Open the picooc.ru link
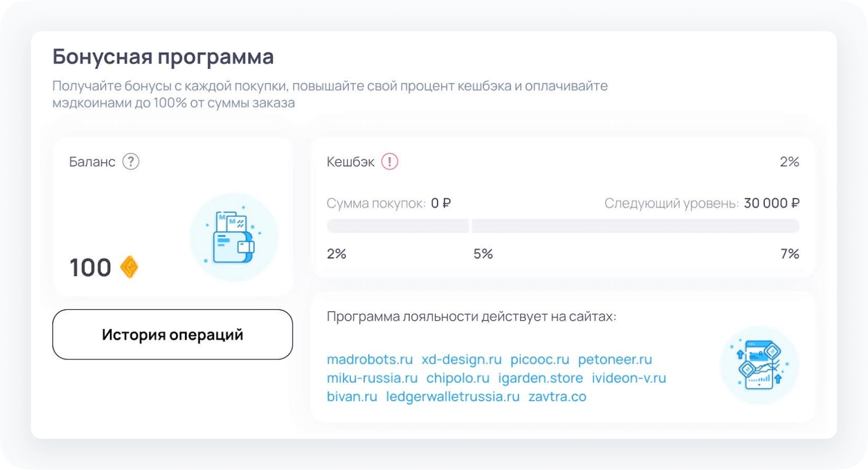Image resolution: width=868 pixels, height=470 pixels. pos(540,359)
